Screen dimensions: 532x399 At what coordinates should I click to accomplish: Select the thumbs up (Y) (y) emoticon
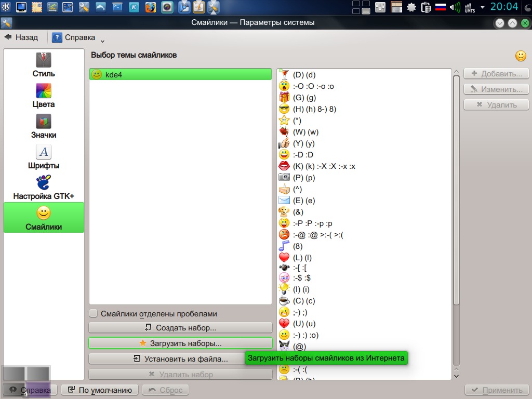pos(364,143)
